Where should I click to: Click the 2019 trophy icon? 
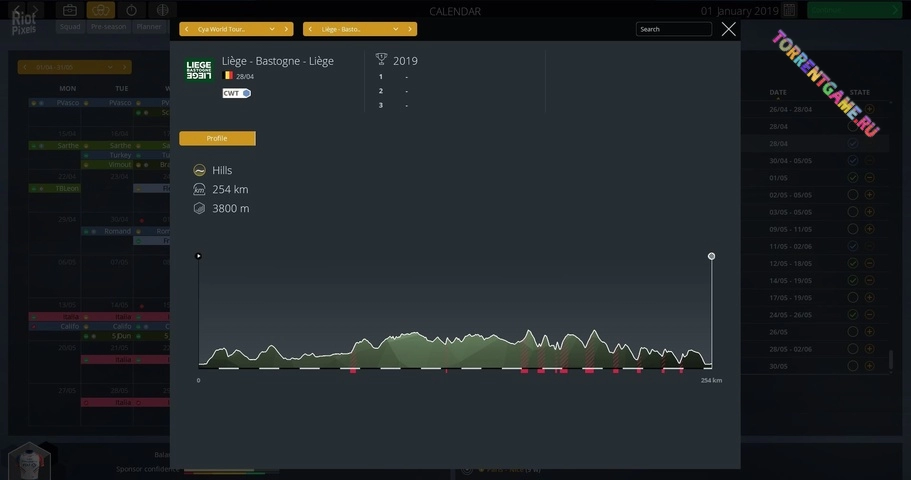tap(381, 61)
